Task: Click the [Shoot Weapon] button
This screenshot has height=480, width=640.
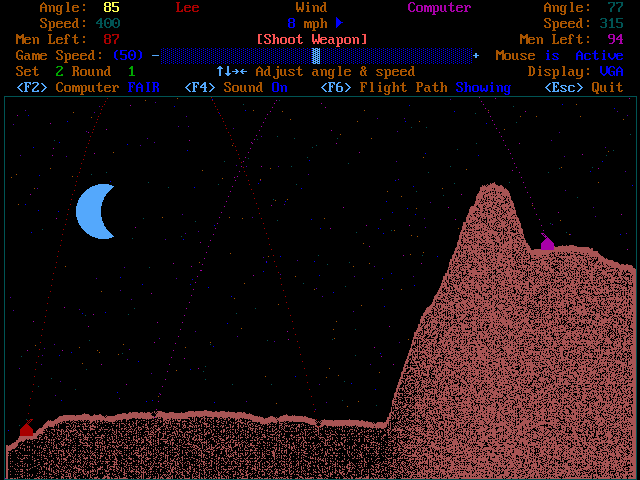Action: click(x=312, y=40)
